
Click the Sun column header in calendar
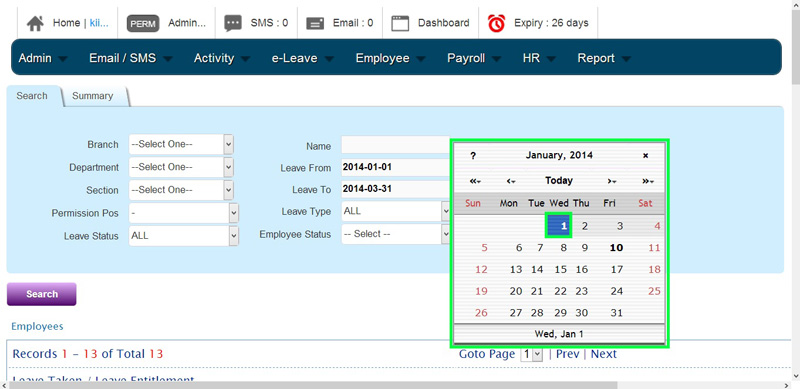[473, 204]
